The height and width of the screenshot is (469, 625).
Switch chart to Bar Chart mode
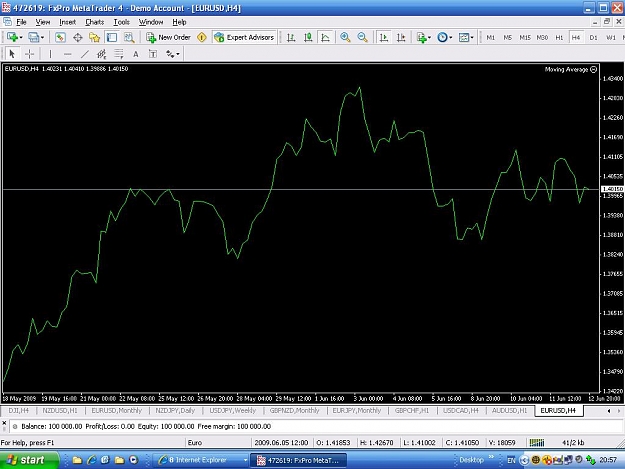pyautogui.click(x=291, y=37)
